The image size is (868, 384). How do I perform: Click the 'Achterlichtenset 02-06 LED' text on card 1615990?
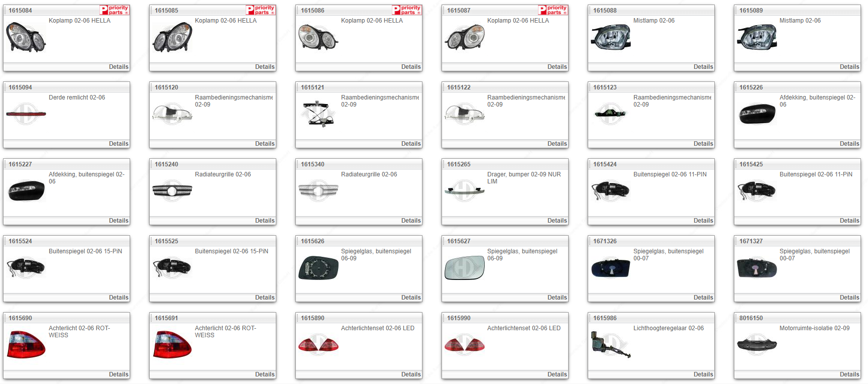[523, 328]
